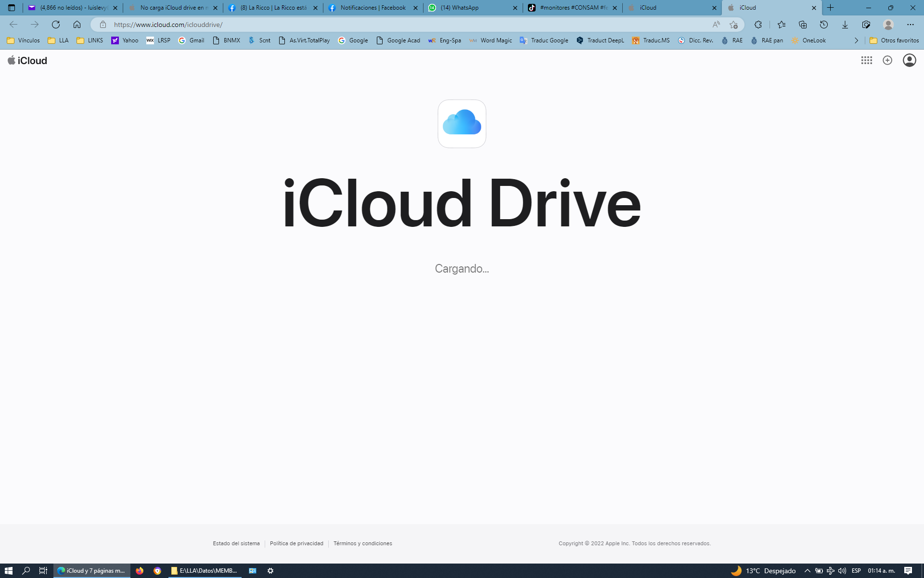Open the Otros favoritos folder

point(894,40)
